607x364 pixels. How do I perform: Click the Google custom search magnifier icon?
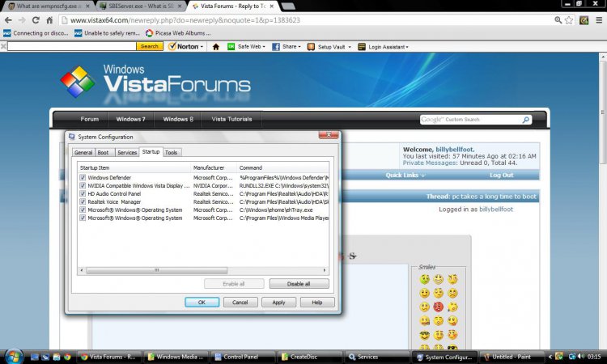[525, 120]
